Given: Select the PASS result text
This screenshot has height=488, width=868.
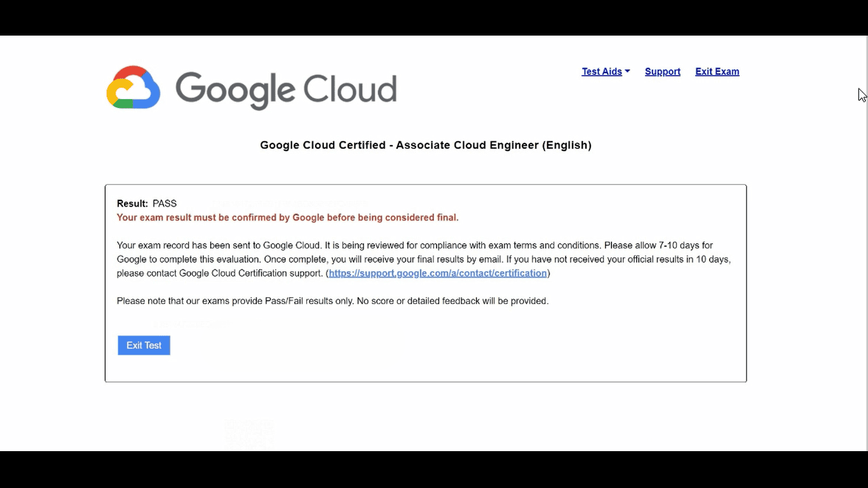Looking at the screenshot, I should point(165,204).
